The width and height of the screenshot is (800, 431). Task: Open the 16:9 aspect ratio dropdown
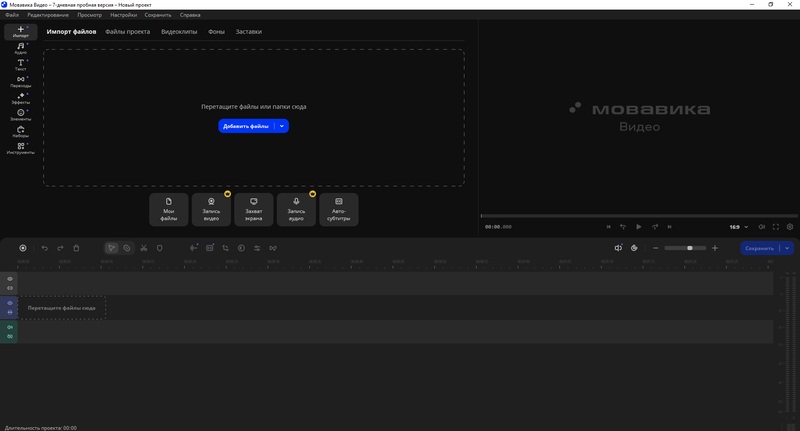[739, 227]
